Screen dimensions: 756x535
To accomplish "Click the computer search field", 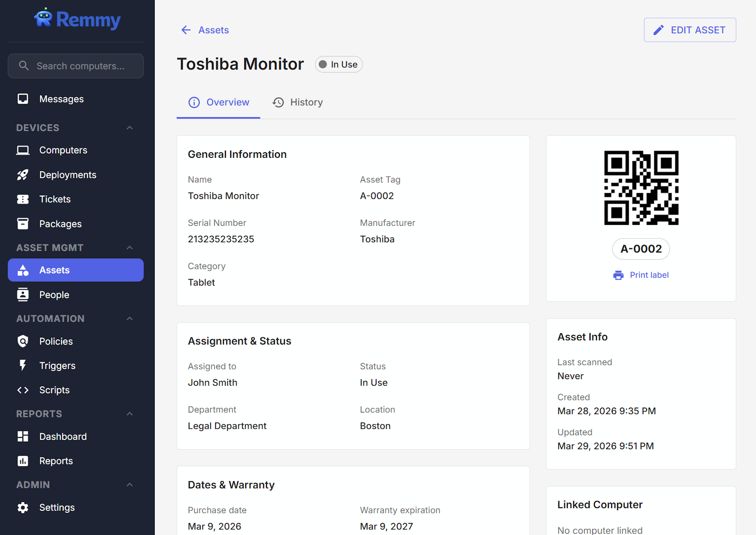I will 75,66.
